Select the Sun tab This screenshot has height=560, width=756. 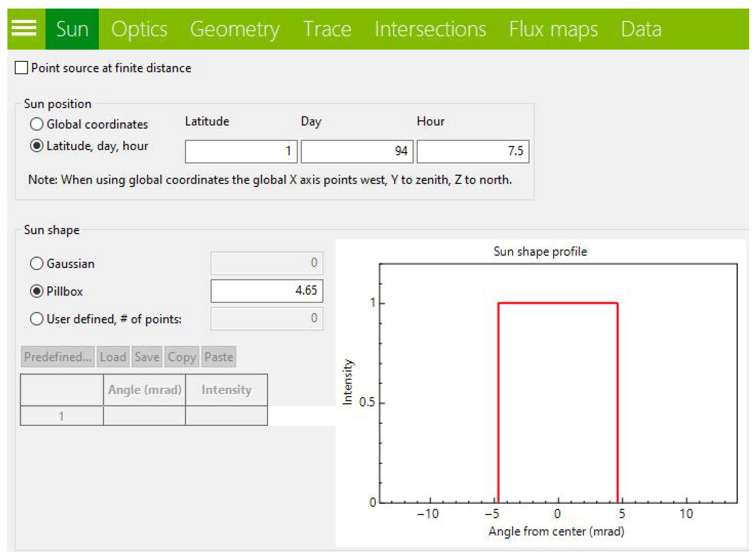tap(72, 29)
